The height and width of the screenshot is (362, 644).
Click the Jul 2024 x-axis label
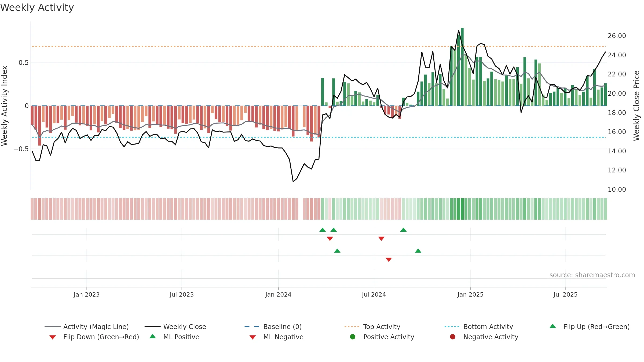click(374, 294)
